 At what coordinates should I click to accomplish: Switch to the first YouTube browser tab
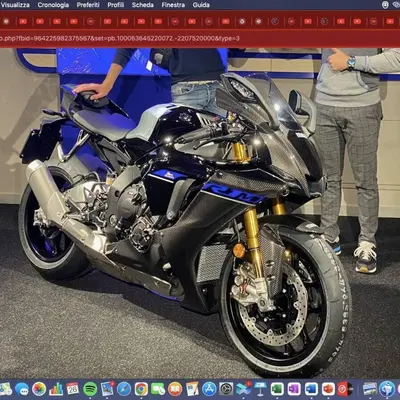point(23,21)
